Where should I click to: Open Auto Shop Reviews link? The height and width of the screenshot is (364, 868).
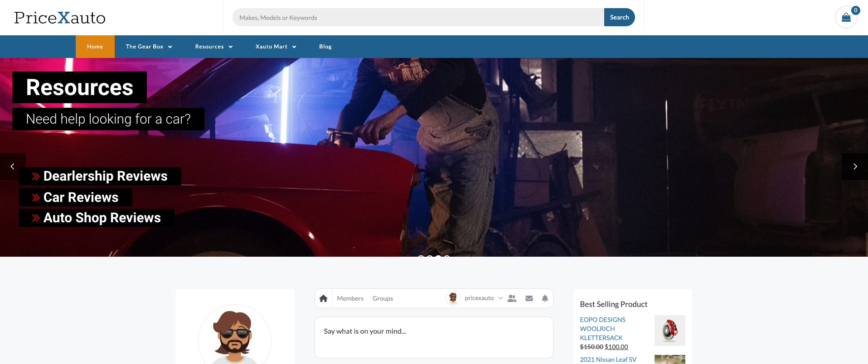(x=97, y=218)
